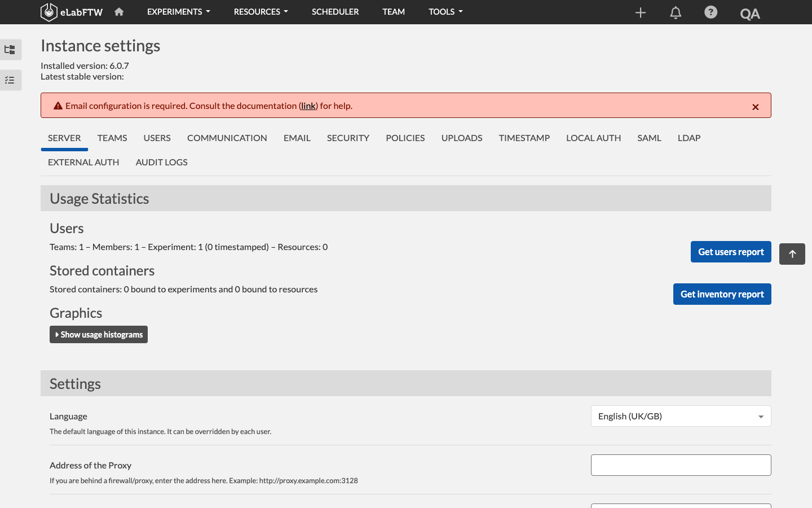
Task: Click the eLabFTW logo
Action: pyautogui.click(x=72, y=12)
